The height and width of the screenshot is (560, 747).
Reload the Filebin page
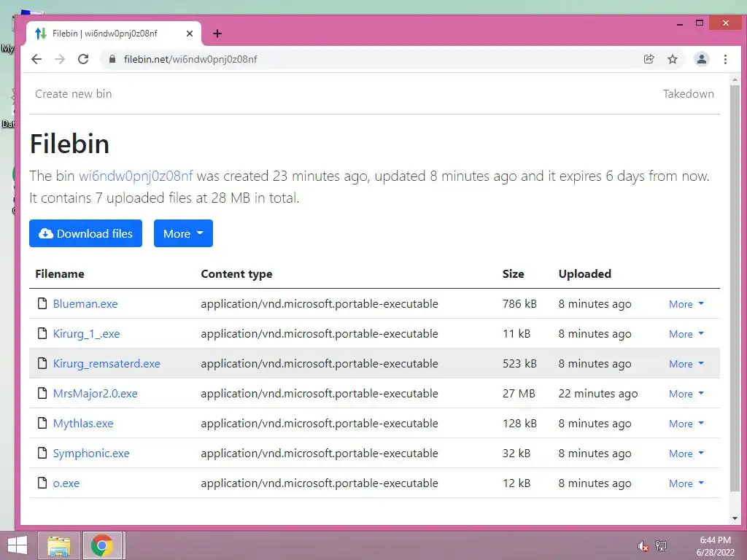pos(83,59)
